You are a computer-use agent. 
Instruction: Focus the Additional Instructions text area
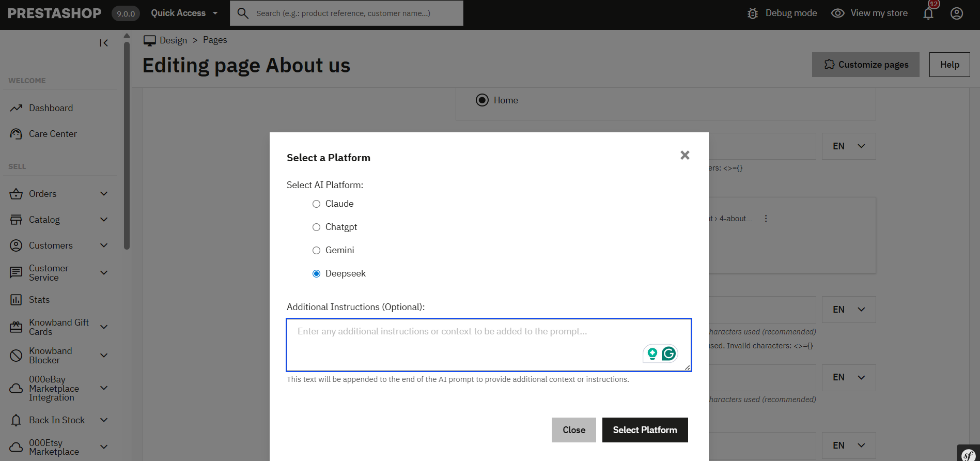click(x=489, y=345)
